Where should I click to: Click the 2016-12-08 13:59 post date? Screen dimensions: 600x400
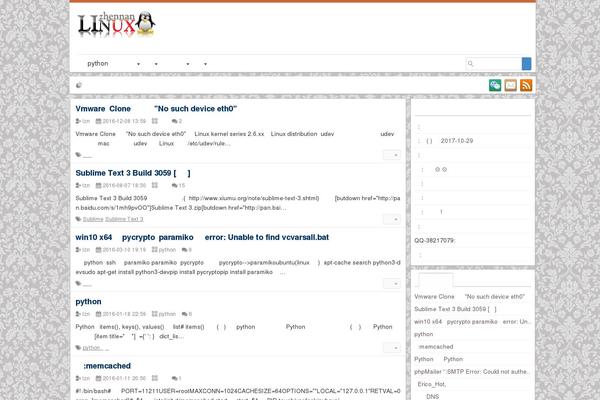click(x=124, y=121)
